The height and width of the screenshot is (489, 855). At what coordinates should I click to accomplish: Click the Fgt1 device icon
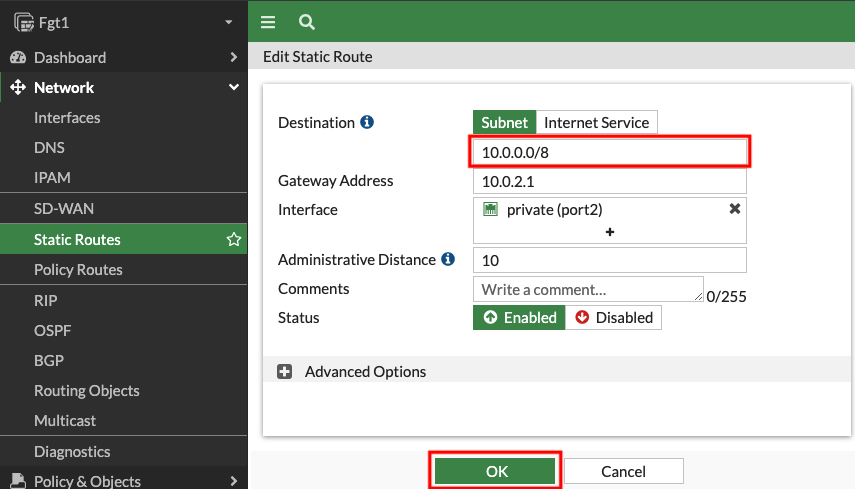24,22
